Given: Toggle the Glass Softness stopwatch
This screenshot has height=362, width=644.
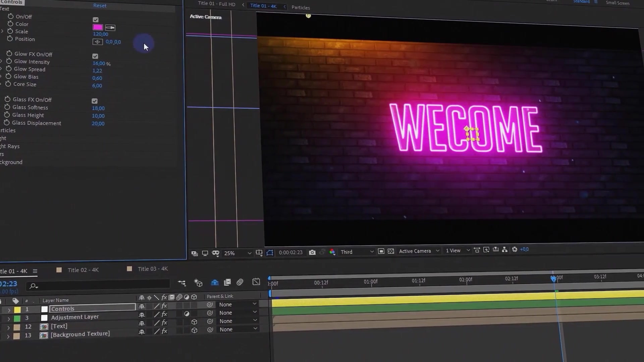Looking at the screenshot, I should tap(7, 107).
